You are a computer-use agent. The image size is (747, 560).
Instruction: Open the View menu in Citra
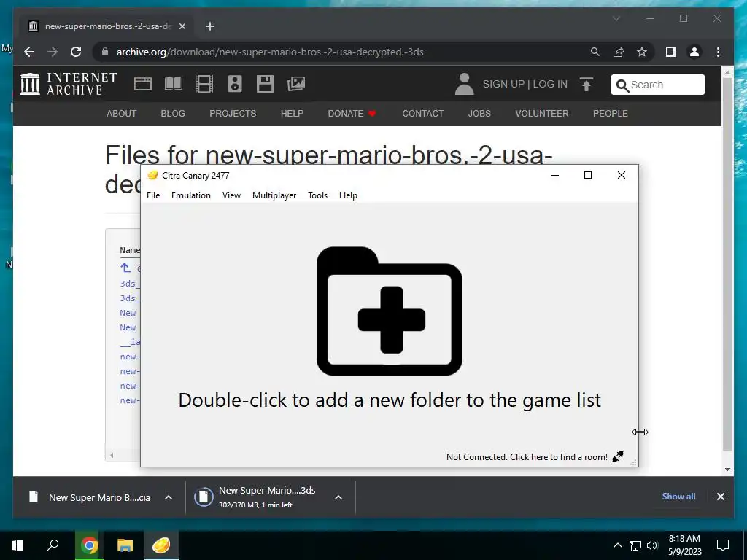(x=231, y=195)
